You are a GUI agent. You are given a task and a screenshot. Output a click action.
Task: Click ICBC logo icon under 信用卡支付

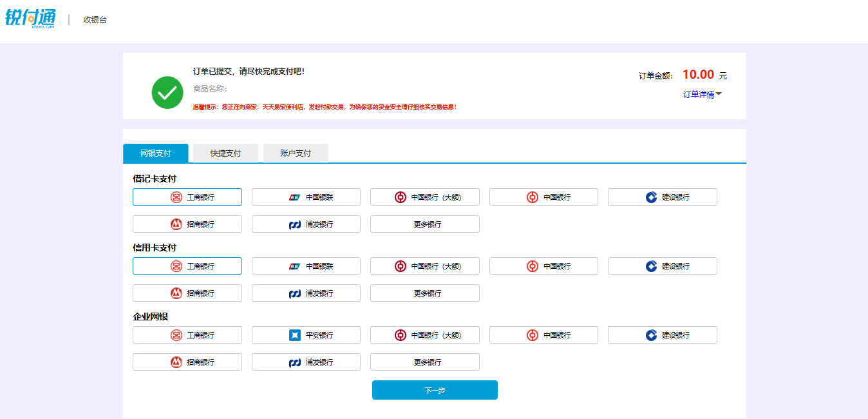pos(176,266)
